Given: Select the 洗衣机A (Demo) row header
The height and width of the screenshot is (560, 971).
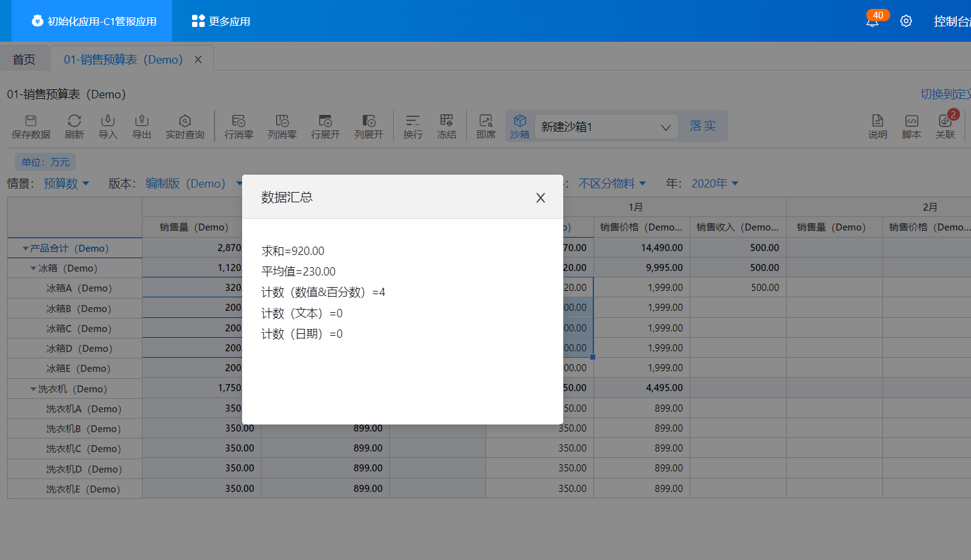Looking at the screenshot, I should (x=83, y=409).
